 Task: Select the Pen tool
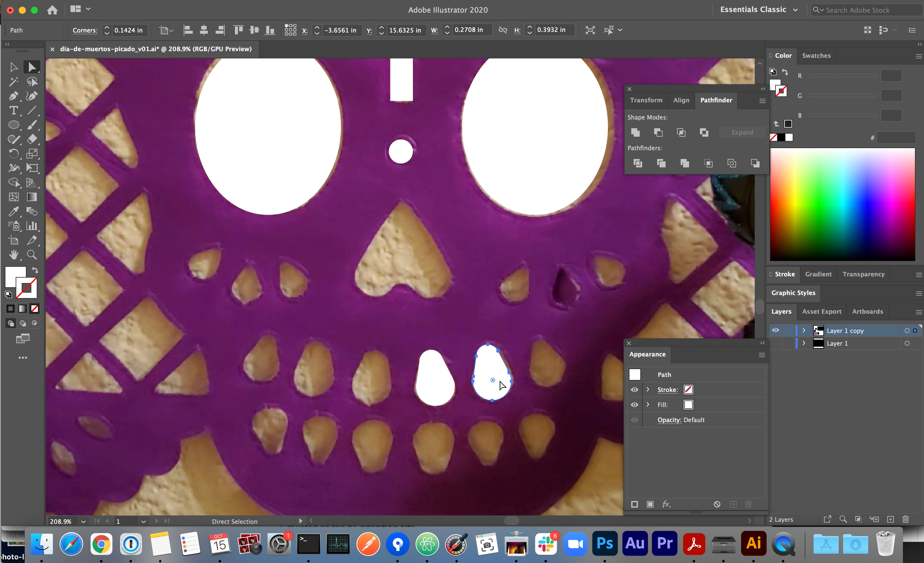pos(14,96)
